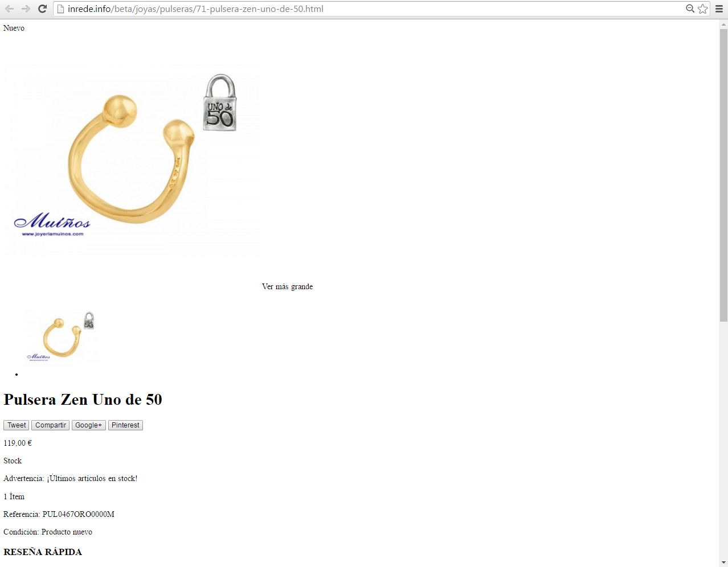Click the Pinterest button

pyautogui.click(x=125, y=425)
